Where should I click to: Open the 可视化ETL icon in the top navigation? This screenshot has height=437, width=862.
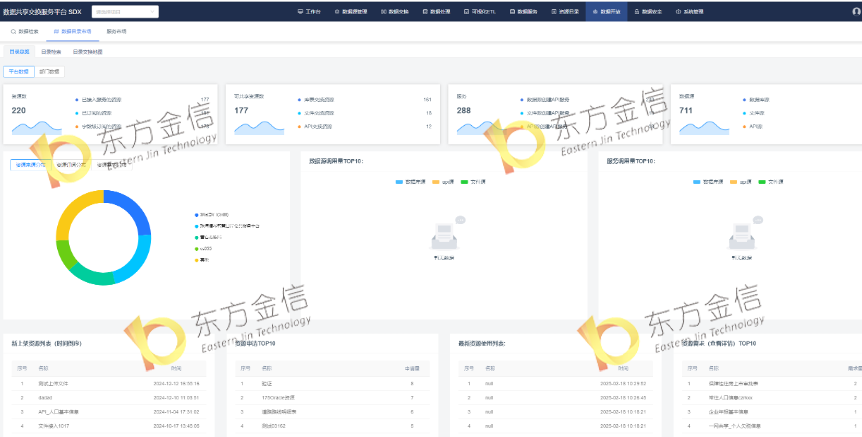[467, 12]
